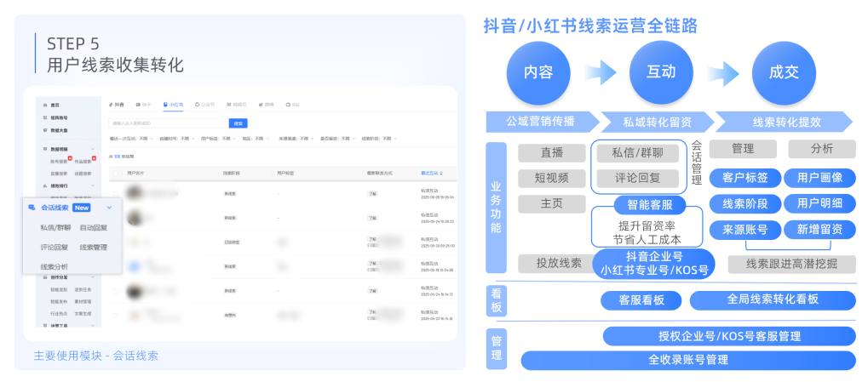
Task: Click the 智能客服 pill in the diagram
Action: point(649,205)
